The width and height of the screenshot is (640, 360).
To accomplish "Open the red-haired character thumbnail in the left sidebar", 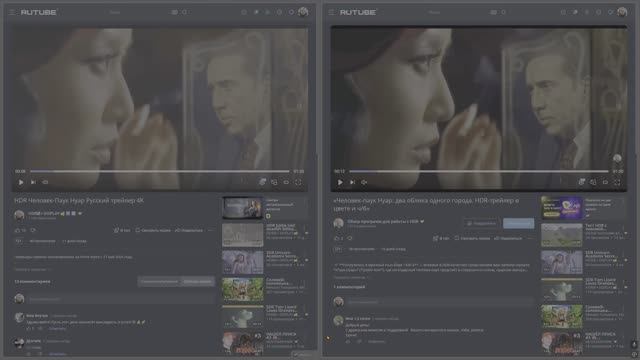I will (243, 343).
